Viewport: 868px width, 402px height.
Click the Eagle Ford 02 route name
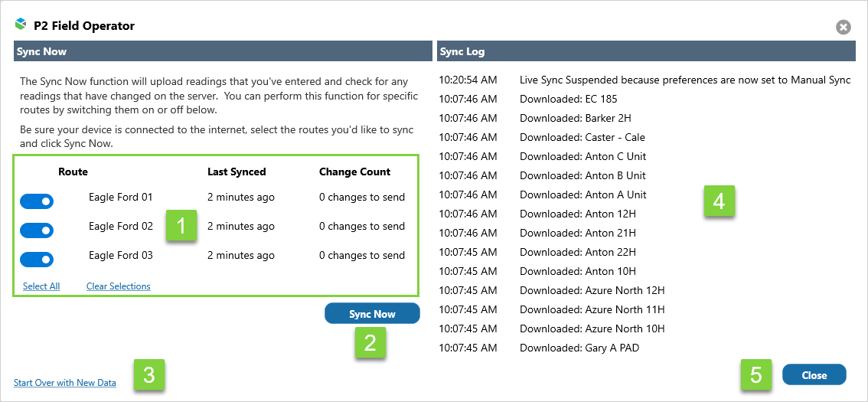(x=120, y=227)
